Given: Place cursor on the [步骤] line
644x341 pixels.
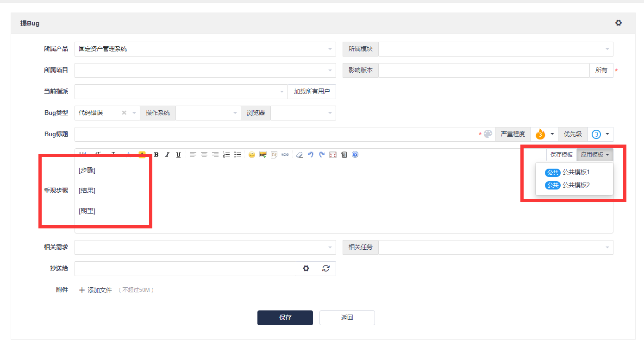Looking at the screenshot, I should click(87, 170).
